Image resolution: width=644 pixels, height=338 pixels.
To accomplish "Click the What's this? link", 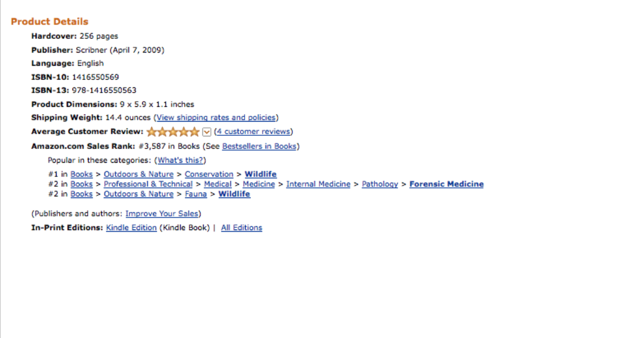I will [181, 160].
